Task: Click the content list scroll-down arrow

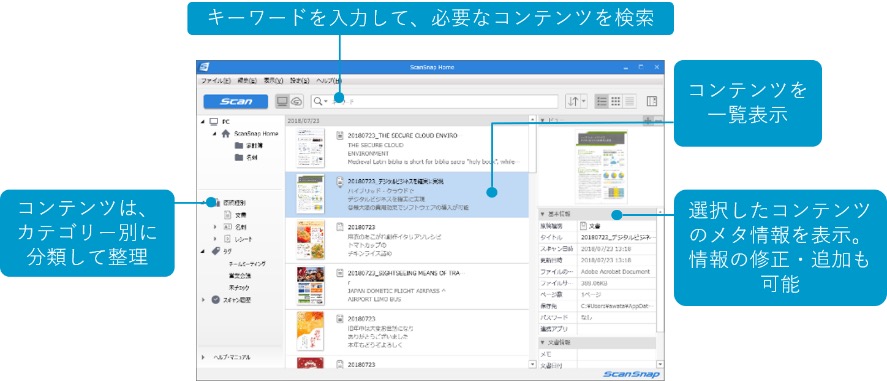Action: click(532, 365)
